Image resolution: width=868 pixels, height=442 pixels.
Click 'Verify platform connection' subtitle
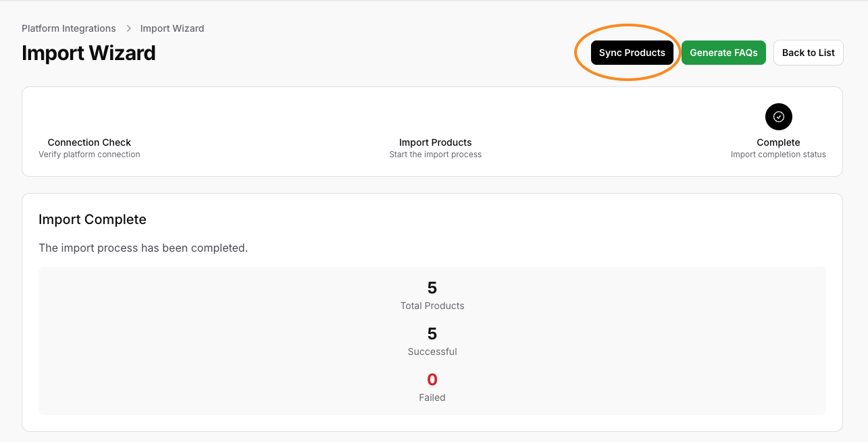89,155
